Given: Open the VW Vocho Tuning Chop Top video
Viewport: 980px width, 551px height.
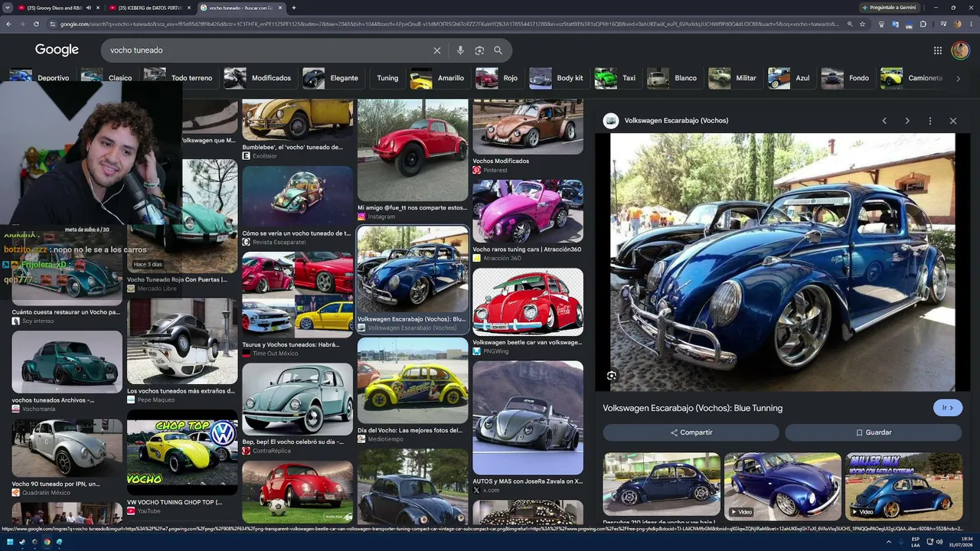Looking at the screenshot, I should 182,462.
